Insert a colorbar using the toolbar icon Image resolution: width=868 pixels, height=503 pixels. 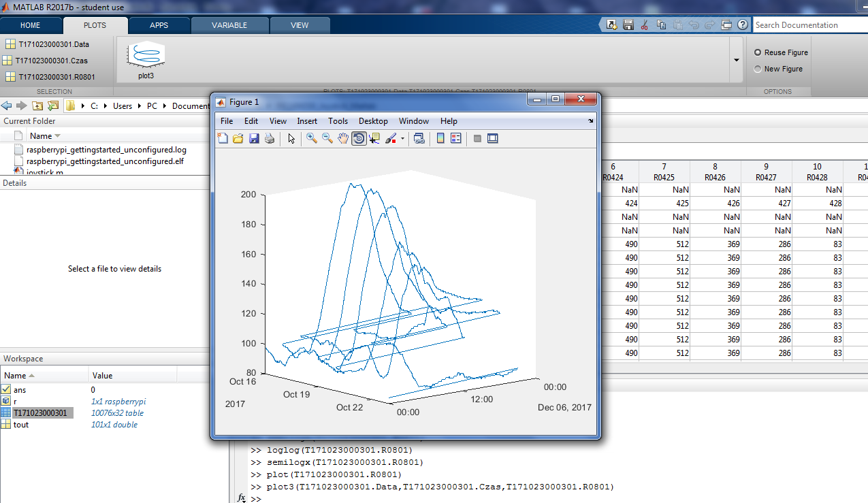click(440, 138)
